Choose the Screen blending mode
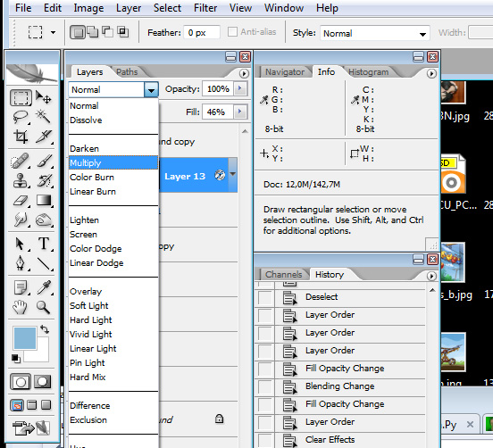 coord(113,235)
